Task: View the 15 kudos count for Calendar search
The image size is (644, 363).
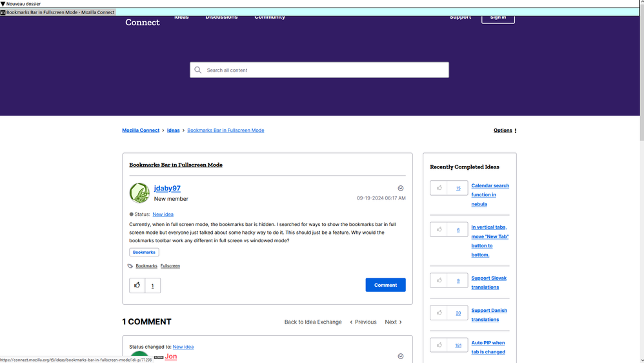Action: (x=458, y=189)
